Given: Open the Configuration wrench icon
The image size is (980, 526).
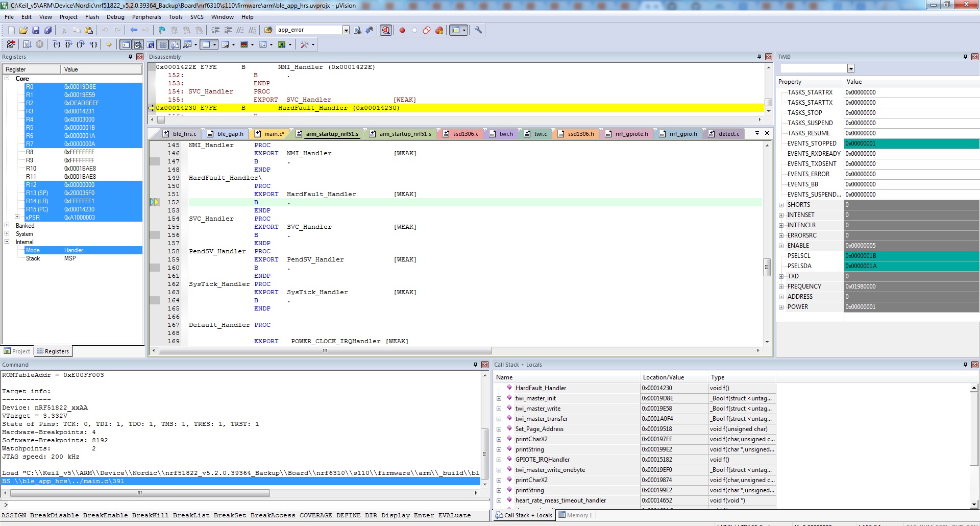Looking at the screenshot, I should point(478,30).
